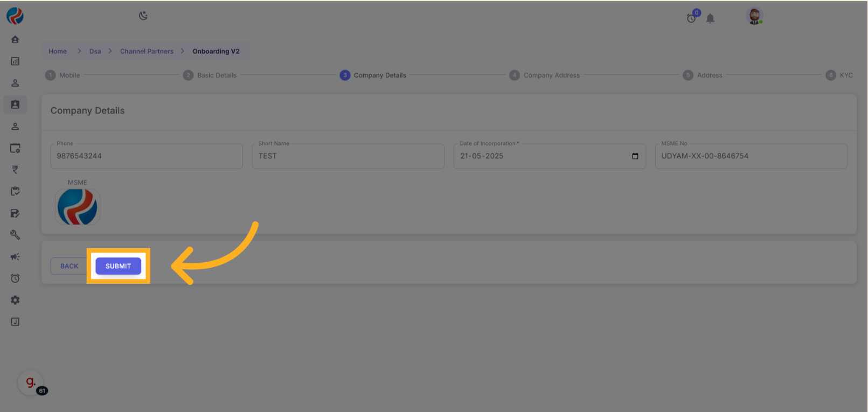Screen dimensions: 868x412
Task: Click the Back button
Action: point(69,266)
